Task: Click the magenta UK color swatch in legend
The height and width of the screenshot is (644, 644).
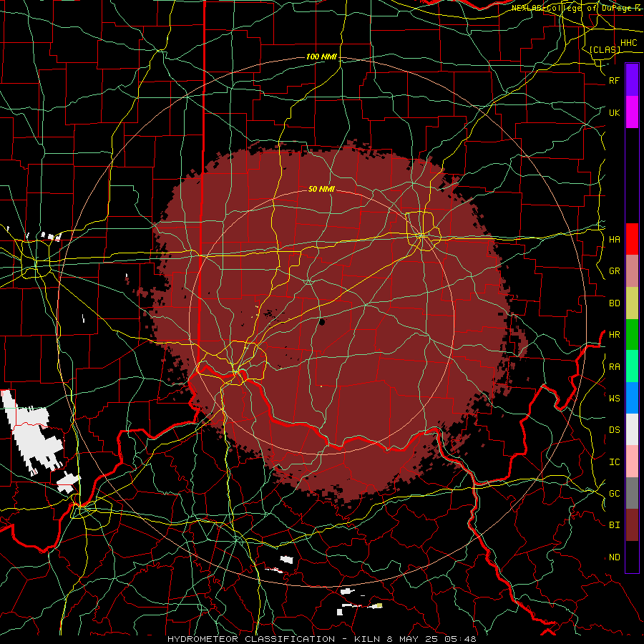Action: [x=632, y=112]
